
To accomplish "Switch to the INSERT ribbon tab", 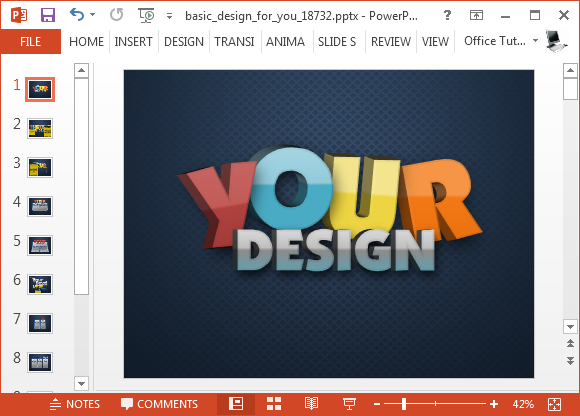I will (x=134, y=41).
